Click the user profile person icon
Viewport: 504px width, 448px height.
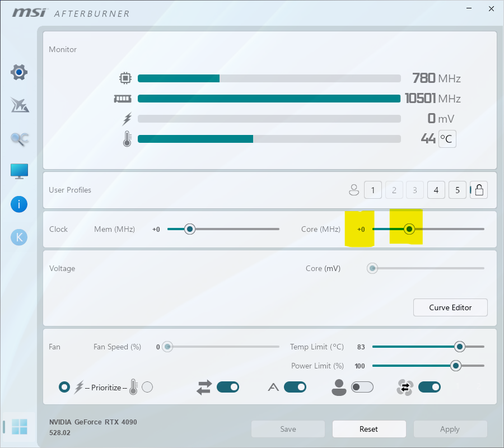tap(354, 190)
